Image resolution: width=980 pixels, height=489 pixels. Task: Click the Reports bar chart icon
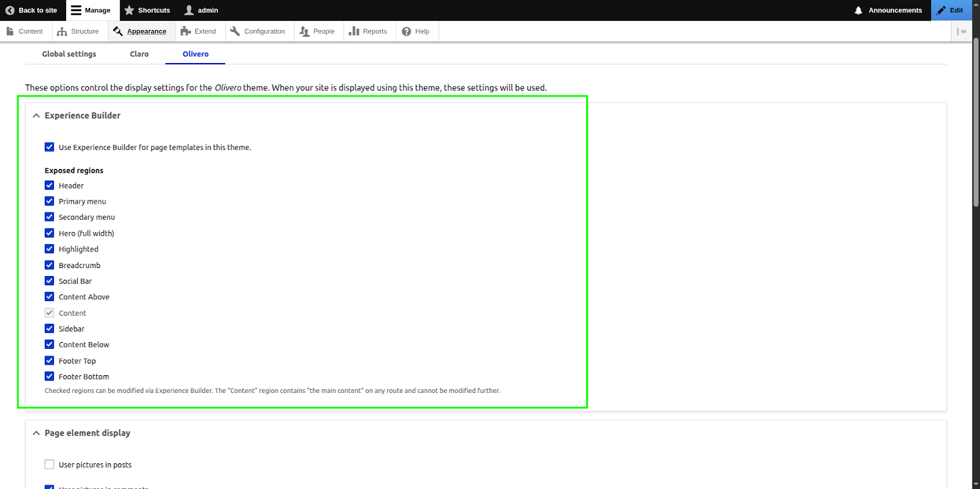pos(354,31)
